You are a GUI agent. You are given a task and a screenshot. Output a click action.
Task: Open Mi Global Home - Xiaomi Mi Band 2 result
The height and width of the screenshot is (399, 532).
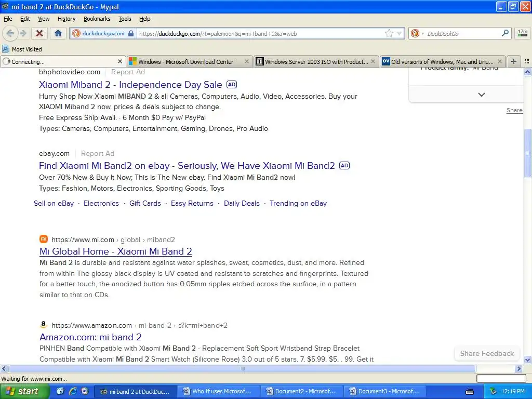coord(116,251)
